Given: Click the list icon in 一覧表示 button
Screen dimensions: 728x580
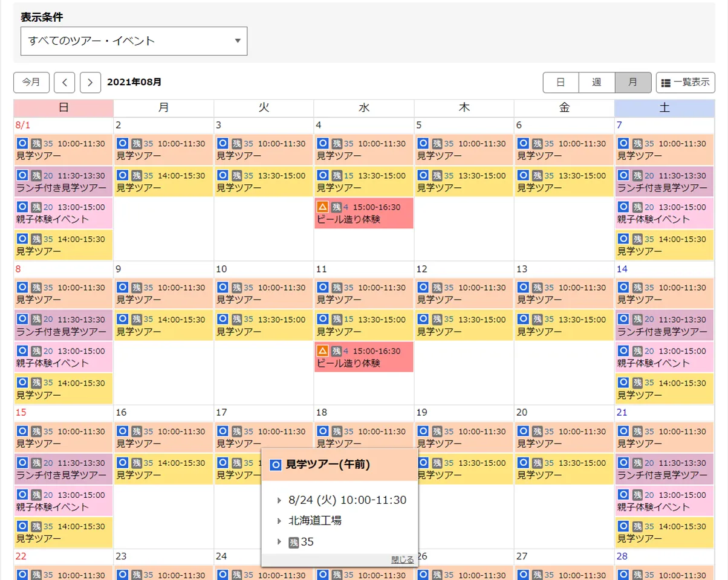Looking at the screenshot, I should coord(666,83).
